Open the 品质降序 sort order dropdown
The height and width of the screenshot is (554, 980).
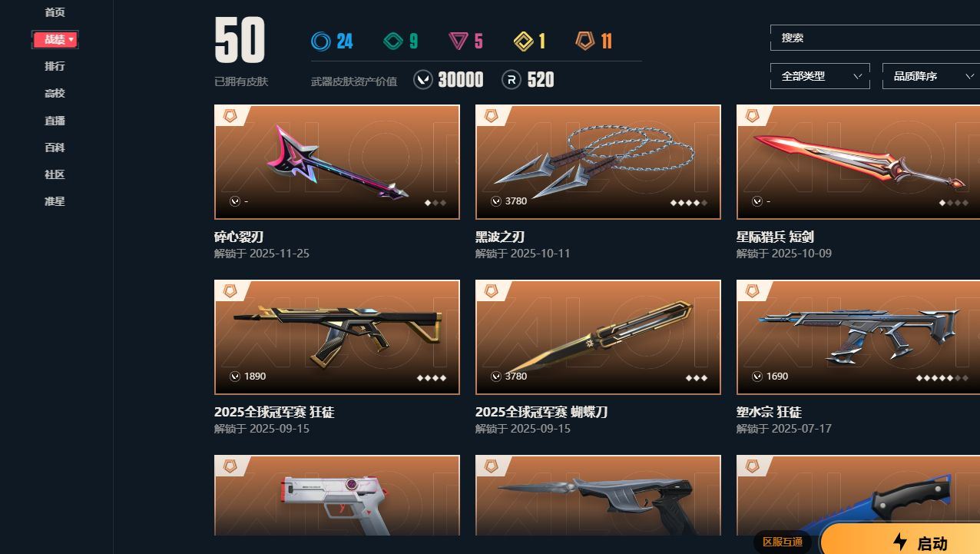pos(931,76)
